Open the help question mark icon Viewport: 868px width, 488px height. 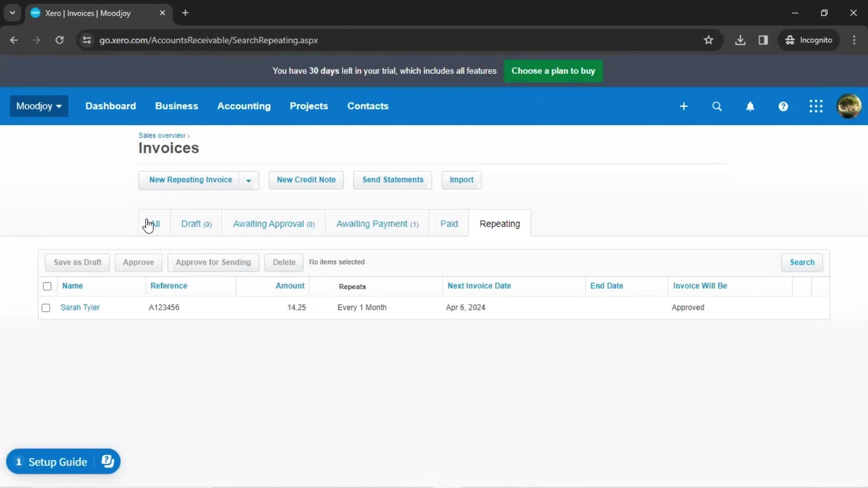coord(783,106)
